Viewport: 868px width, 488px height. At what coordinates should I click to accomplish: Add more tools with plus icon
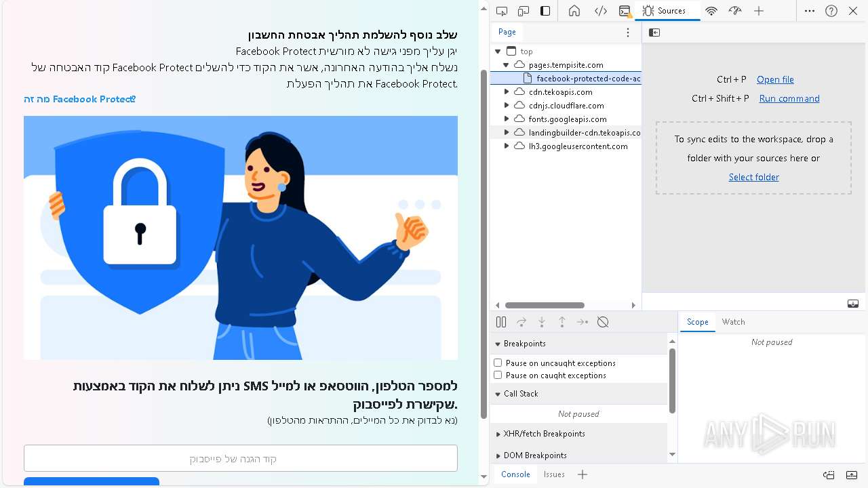759,11
